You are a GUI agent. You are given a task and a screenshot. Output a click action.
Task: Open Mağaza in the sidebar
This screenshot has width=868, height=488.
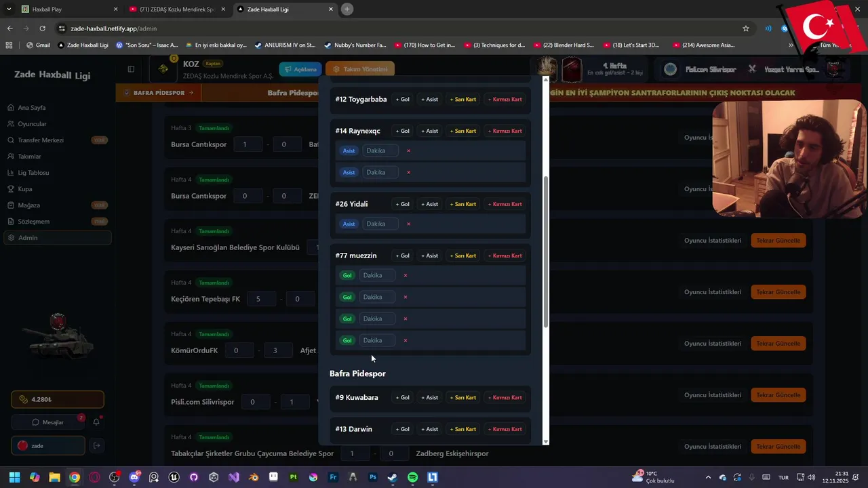pos(28,205)
